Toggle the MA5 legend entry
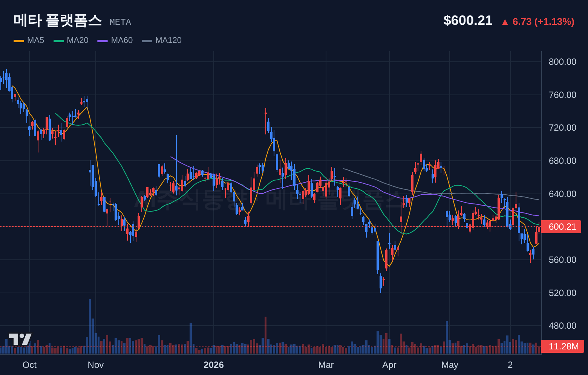588x375 pixels. [x=29, y=40]
